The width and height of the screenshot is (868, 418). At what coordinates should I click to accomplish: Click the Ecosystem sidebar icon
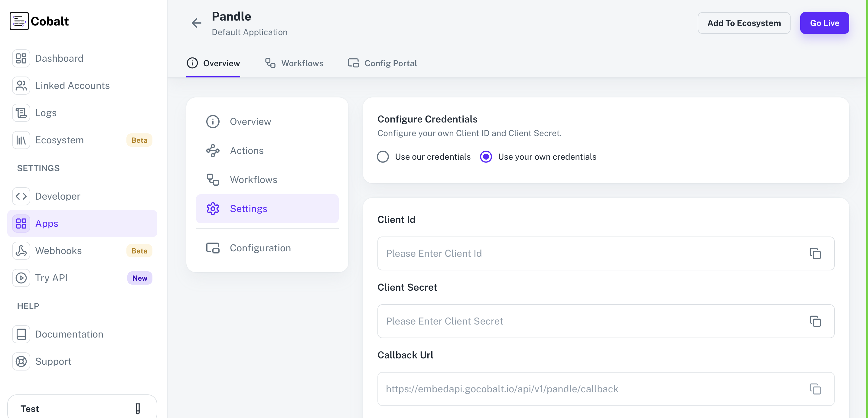(21, 140)
